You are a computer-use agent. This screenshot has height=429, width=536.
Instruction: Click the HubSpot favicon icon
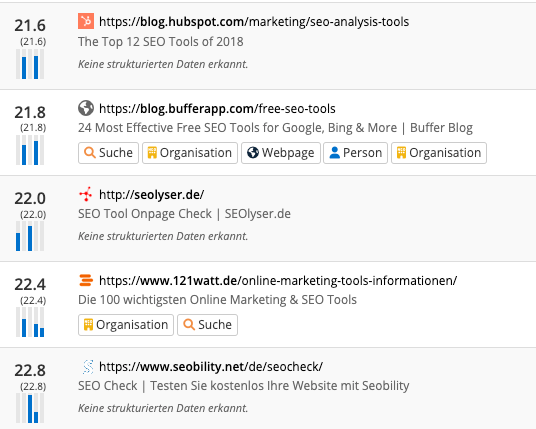coord(86,21)
